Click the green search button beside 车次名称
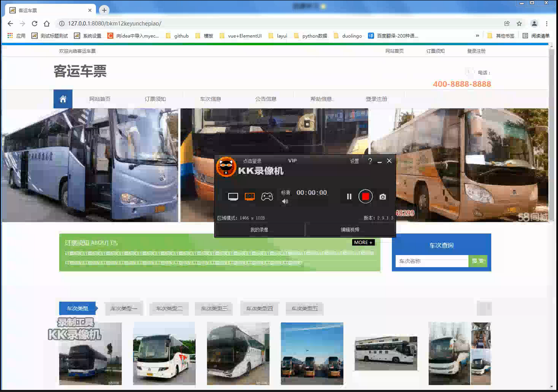The width and height of the screenshot is (558, 392). 478,261
